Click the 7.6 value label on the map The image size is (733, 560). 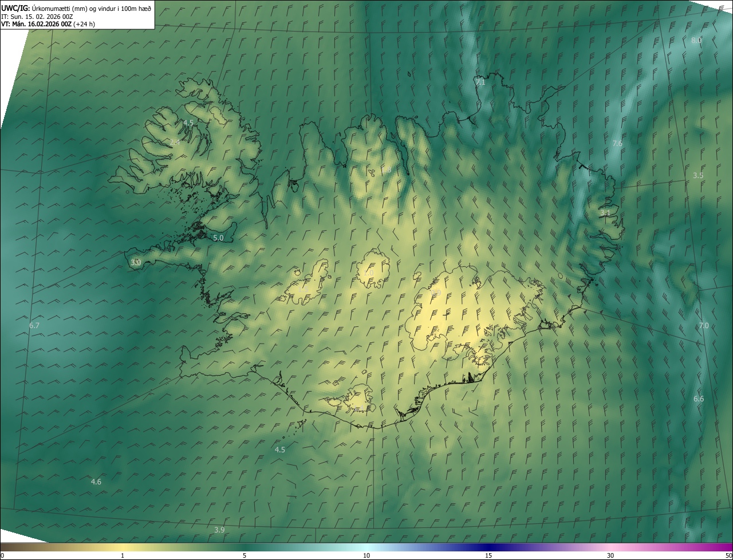[x=617, y=144]
